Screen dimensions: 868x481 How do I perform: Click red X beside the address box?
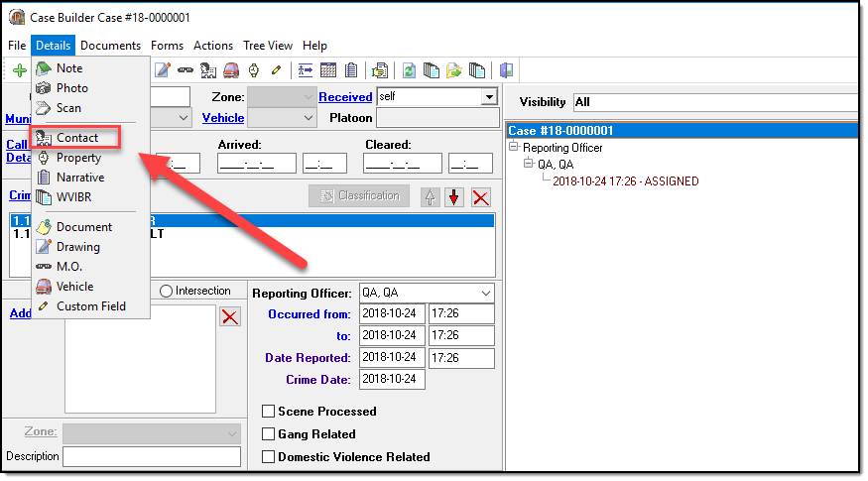tap(229, 316)
